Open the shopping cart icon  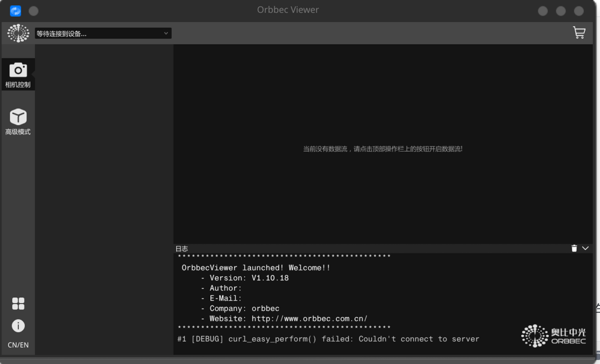tap(579, 32)
